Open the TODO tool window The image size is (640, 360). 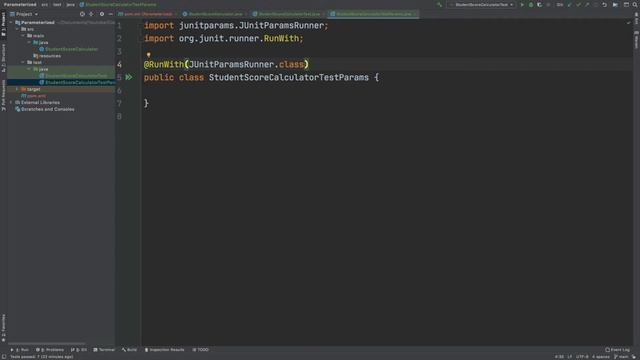(x=200, y=350)
